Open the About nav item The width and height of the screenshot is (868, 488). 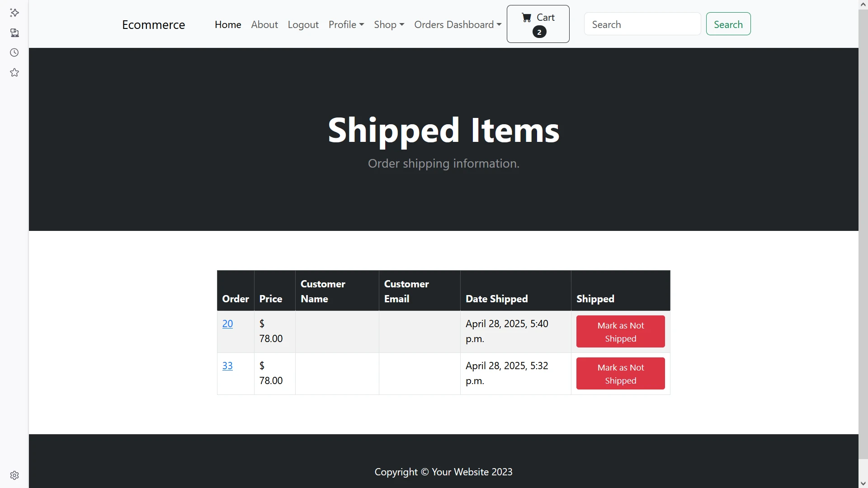pos(264,24)
